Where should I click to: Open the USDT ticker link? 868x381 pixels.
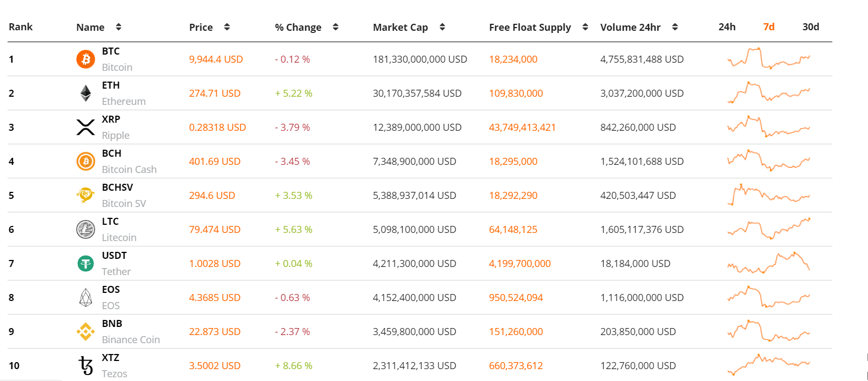[115, 256]
